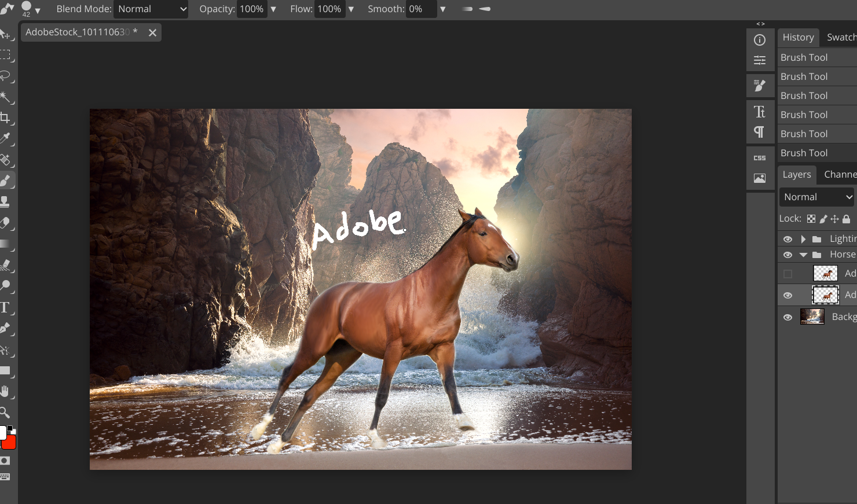Click the Opacity 100% value field
The height and width of the screenshot is (504, 857).
[252, 9]
